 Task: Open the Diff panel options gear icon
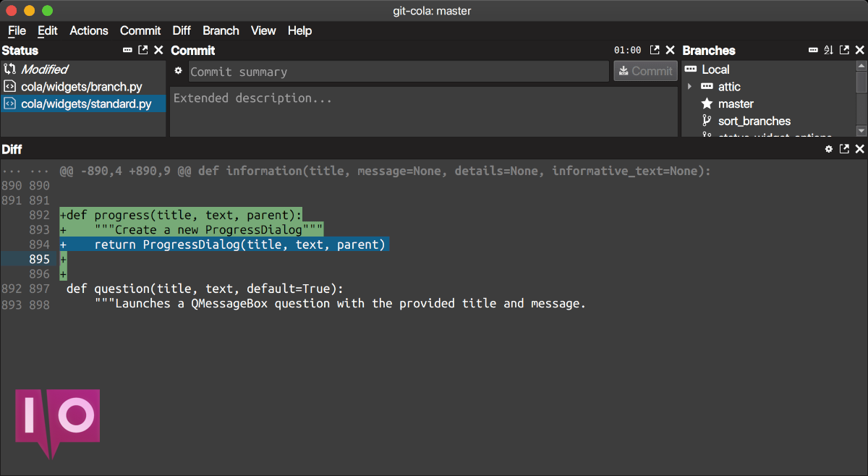(x=829, y=149)
